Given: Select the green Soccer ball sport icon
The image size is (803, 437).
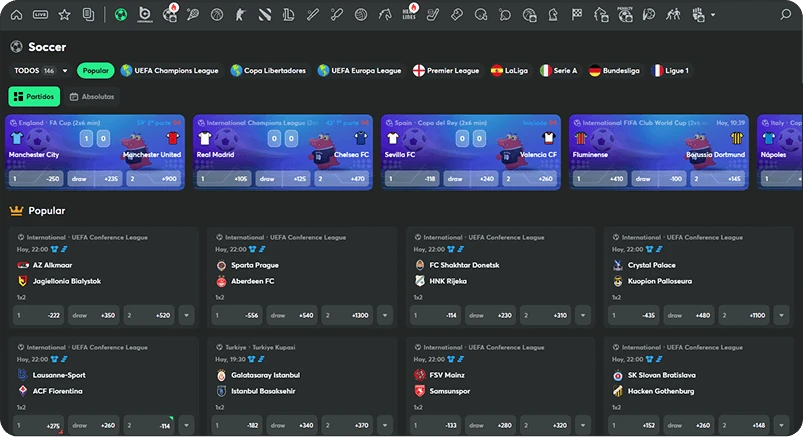Looking at the screenshot, I should [x=121, y=15].
